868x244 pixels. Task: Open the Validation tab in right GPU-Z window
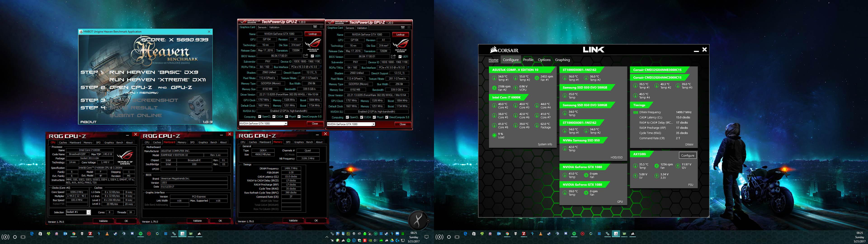point(362,28)
